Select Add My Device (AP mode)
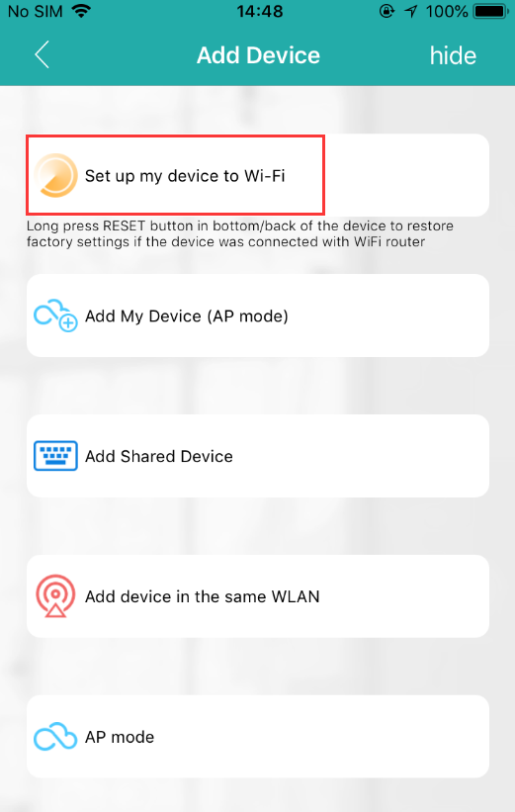 (x=258, y=316)
